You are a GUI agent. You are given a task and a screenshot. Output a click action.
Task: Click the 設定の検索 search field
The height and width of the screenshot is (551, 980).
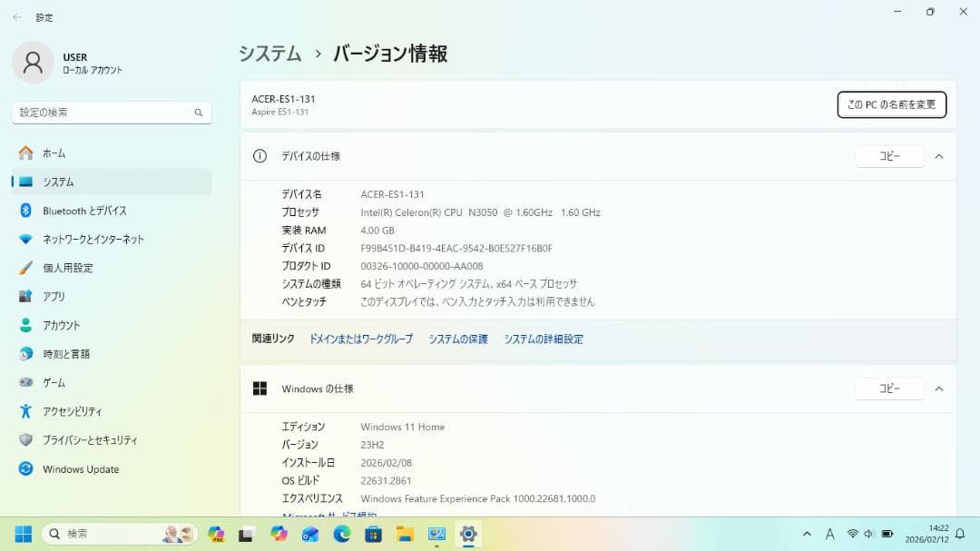[112, 113]
